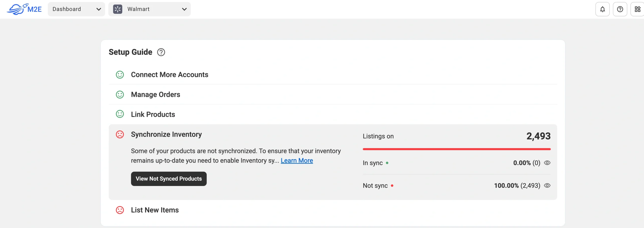This screenshot has height=228, width=644.
Task: Open the Dashboard dropdown
Action: pos(76,9)
